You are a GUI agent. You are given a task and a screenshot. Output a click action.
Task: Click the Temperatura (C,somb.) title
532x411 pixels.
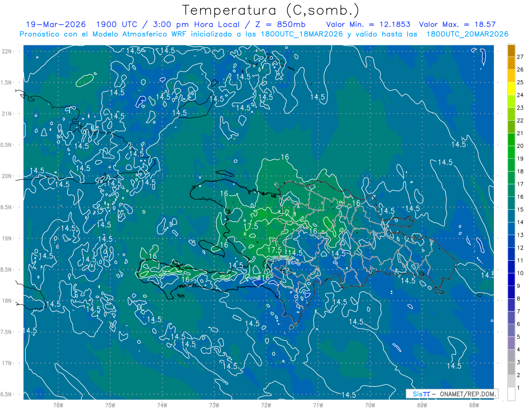click(271, 10)
